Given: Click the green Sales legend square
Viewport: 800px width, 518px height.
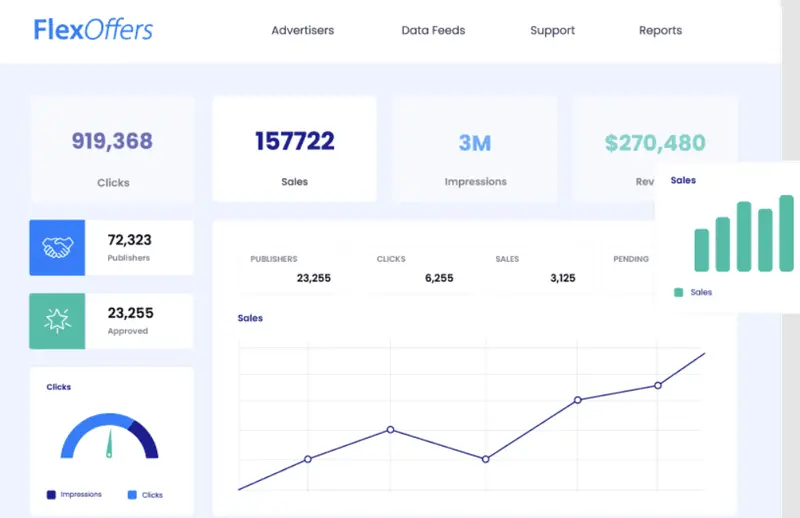Looking at the screenshot, I should click(x=679, y=293).
